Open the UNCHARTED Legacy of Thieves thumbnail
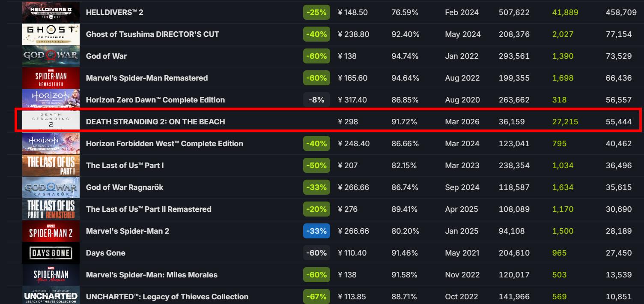 click(x=51, y=296)
